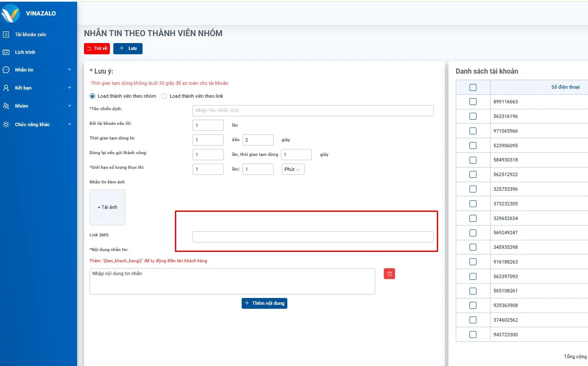Expand the Nhắn tin menu chevron
Viewport: 588px width, 366px height.
pos(69,70)
